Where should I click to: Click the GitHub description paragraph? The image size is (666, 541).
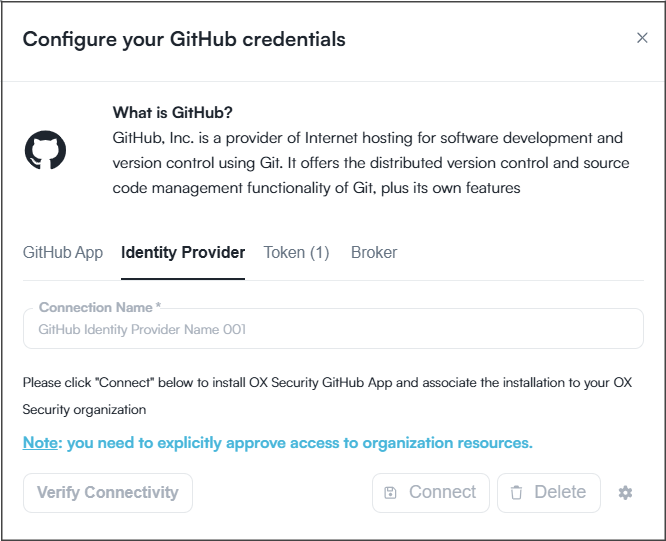(371, 163)
